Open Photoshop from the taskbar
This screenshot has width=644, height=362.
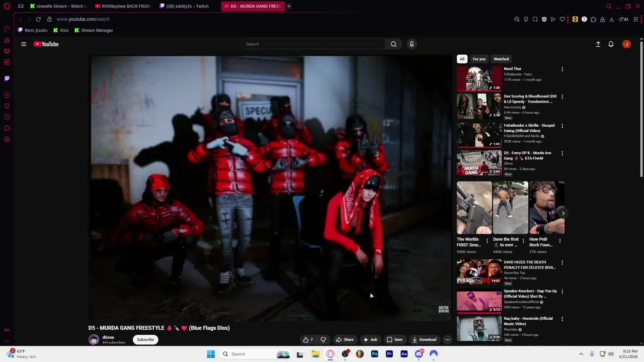point(374,354)
